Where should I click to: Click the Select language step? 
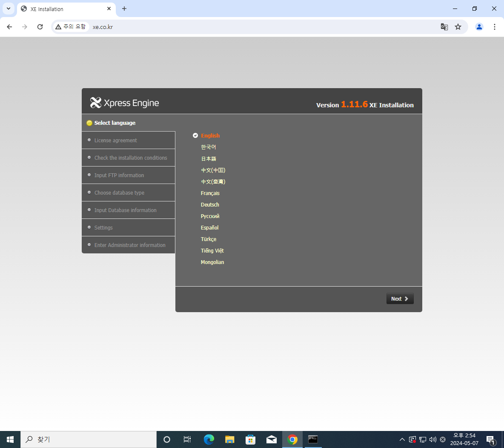click(128, 123)
